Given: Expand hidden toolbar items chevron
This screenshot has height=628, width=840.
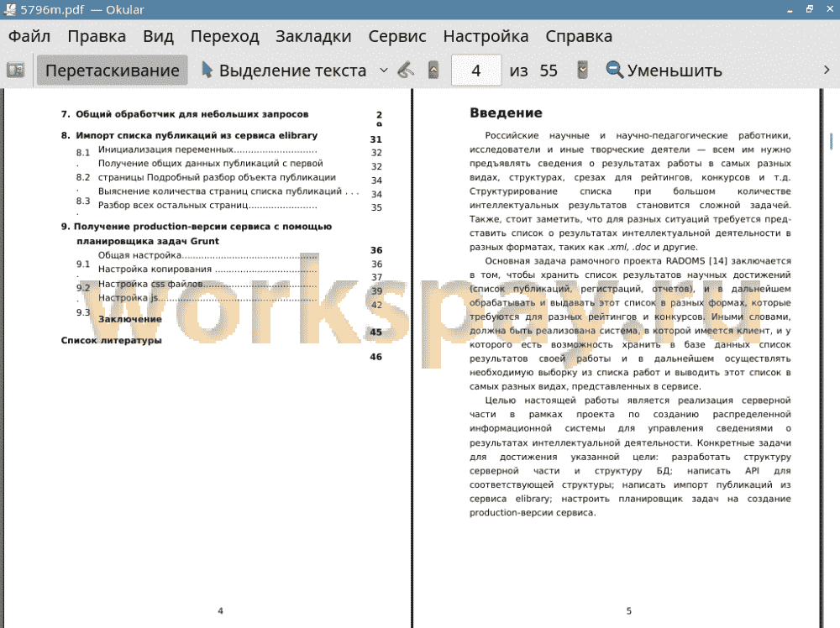Looking at the screenshot, I should tap(827, 71).
